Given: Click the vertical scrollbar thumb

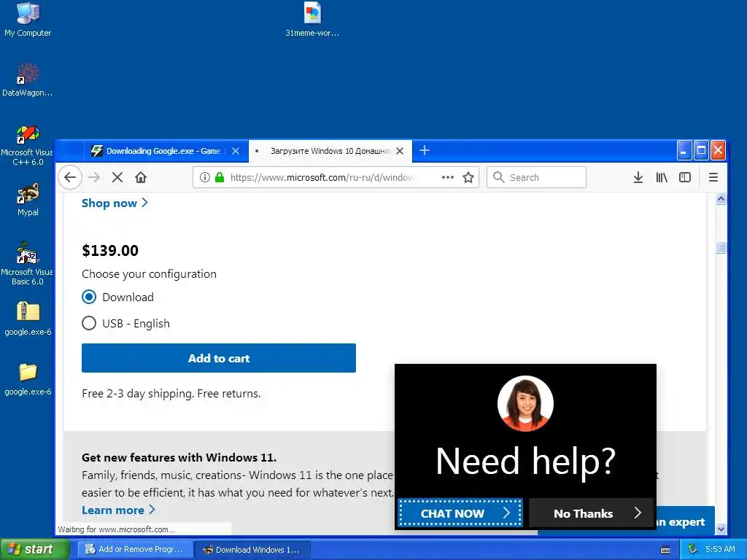Looking at the screenshot, I should (x=721, y=248).
